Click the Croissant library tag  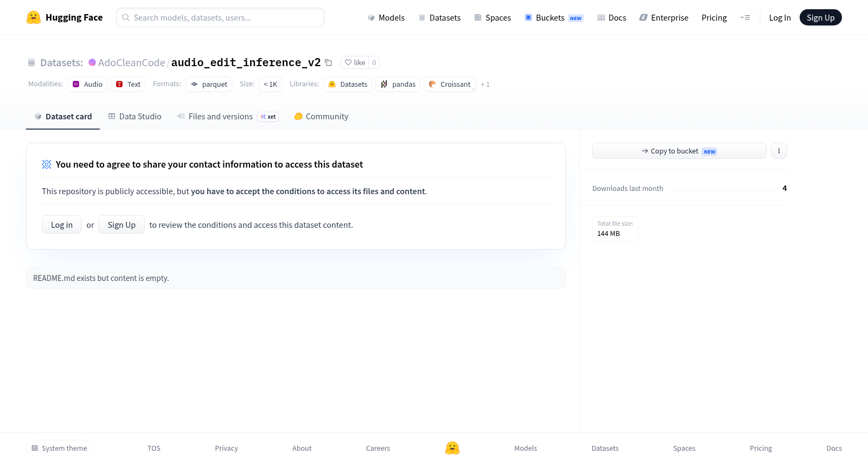pyautogui.click(x=450, y=84)
